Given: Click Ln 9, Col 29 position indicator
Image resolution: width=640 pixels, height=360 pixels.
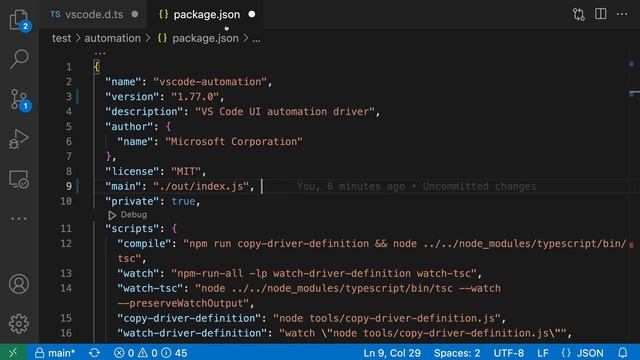Looking at the screenshot, I should 392,353.
